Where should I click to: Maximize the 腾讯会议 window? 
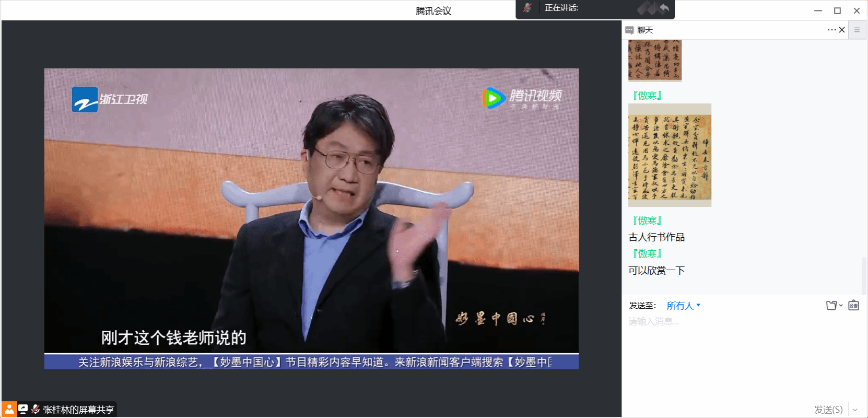pyautogui.click(x=837, y=10)
